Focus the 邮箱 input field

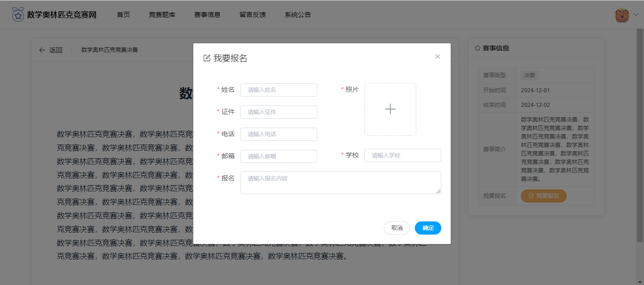(x=279, y=156)
